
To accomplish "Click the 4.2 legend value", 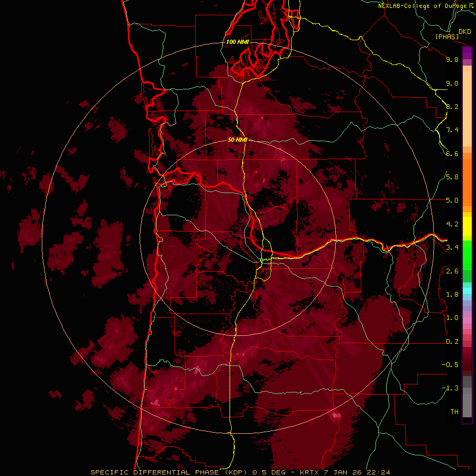I will tap(452, 224).
